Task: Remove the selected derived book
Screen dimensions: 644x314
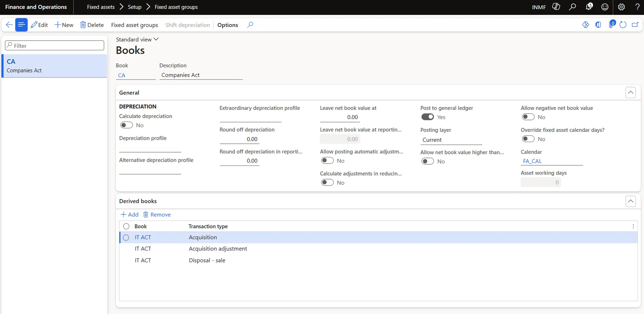Action: [157, 215]
